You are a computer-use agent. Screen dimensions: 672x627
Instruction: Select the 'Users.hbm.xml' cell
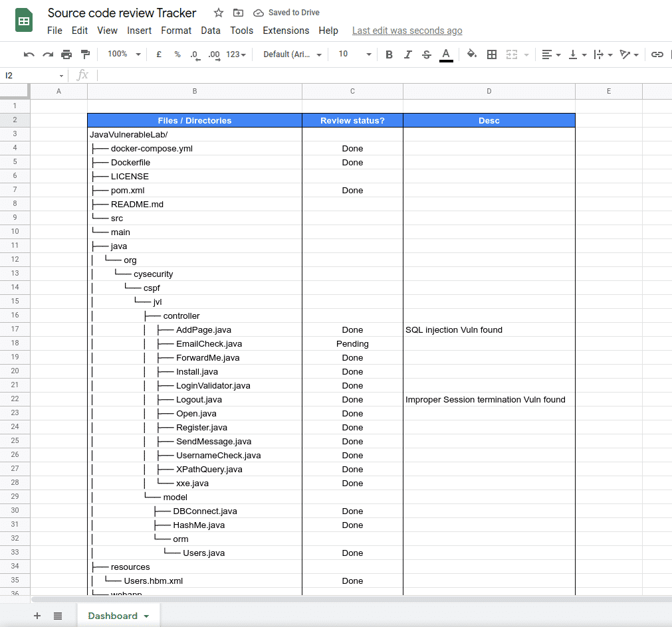(x=195, y=581)
